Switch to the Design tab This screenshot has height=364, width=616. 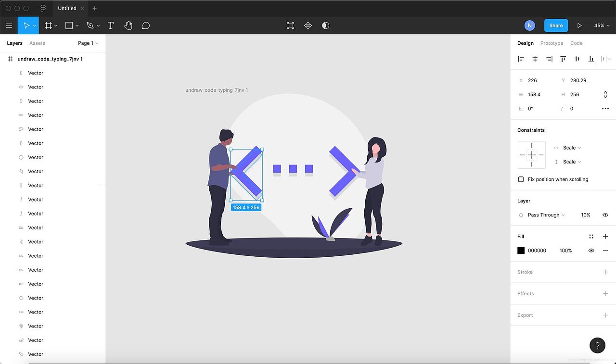tap(525, 43)
